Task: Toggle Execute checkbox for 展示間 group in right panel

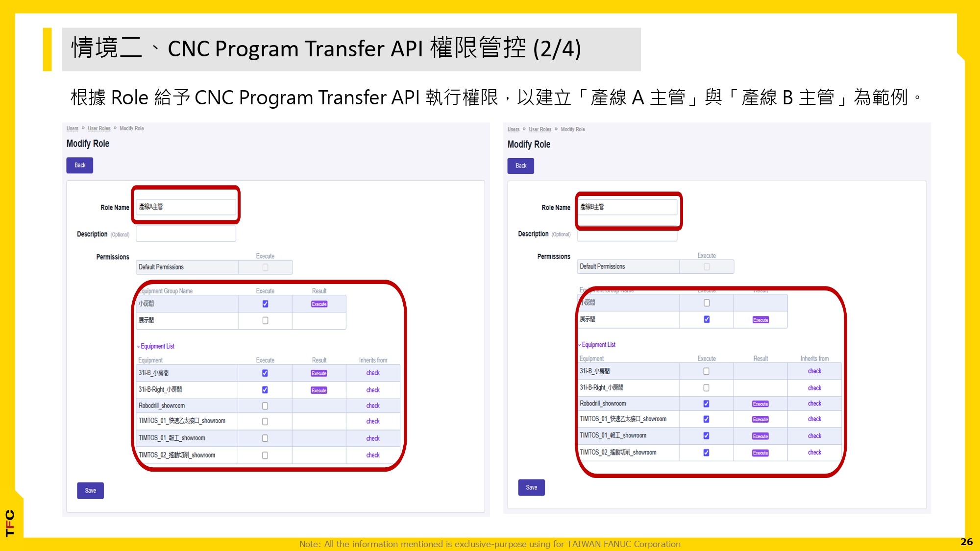Action: [x=707, y=319]
